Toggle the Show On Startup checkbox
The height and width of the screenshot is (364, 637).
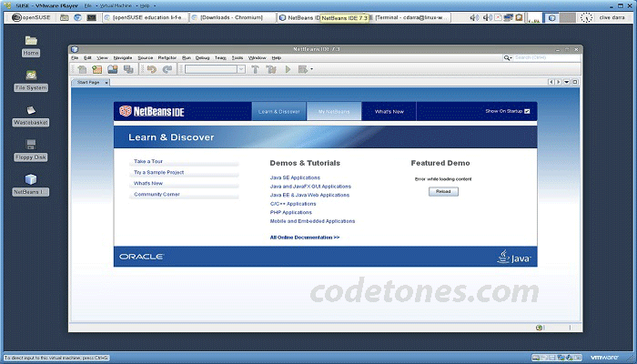point(527,111)
